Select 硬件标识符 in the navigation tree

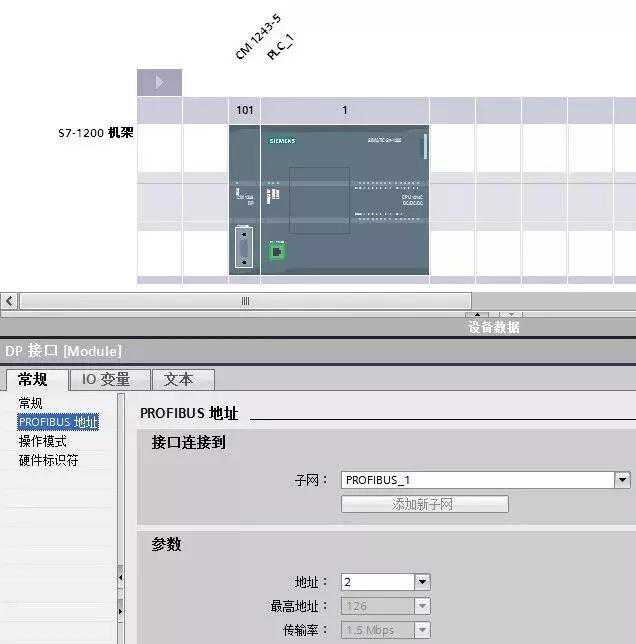48,460
